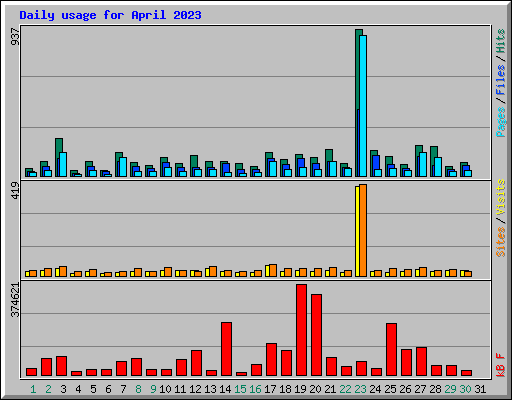Click the cyan 'Pages' legend label

pyautogui.click(x=501, y=122)
